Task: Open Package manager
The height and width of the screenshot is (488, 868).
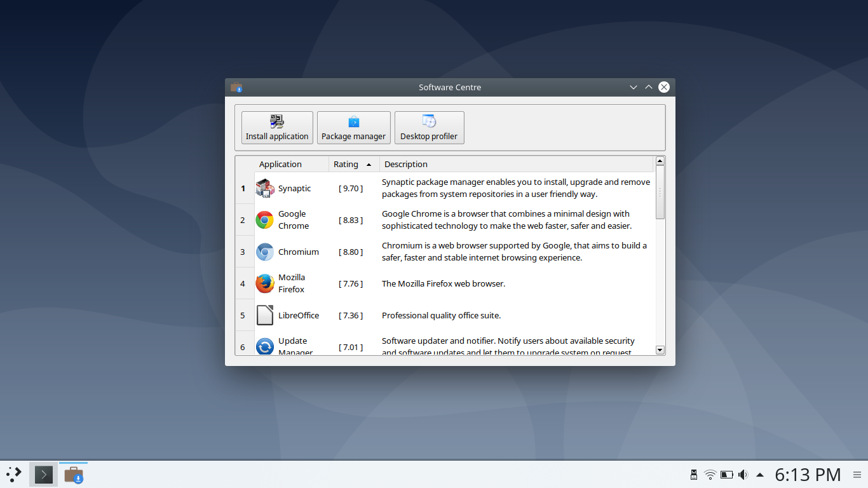Action: (353, 127)
